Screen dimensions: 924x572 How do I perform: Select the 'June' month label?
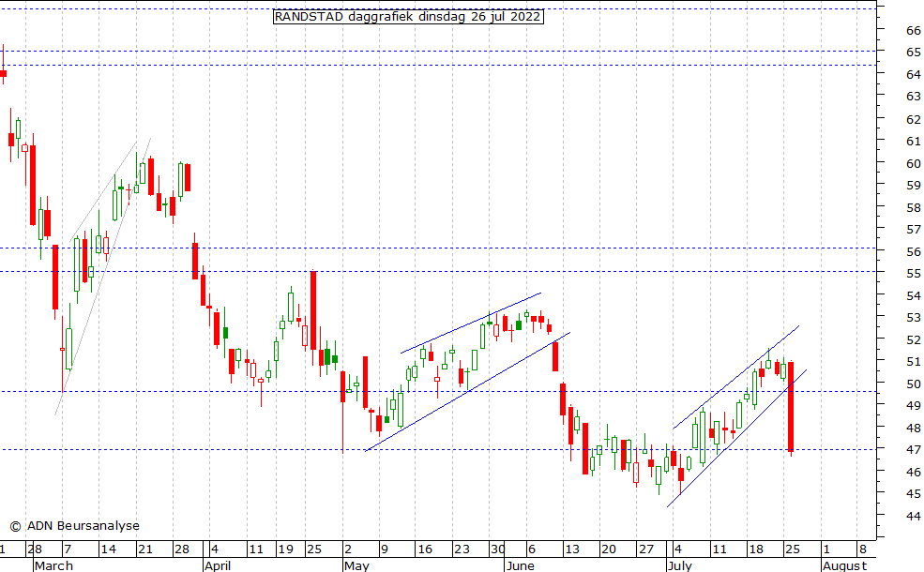point(520,565)
